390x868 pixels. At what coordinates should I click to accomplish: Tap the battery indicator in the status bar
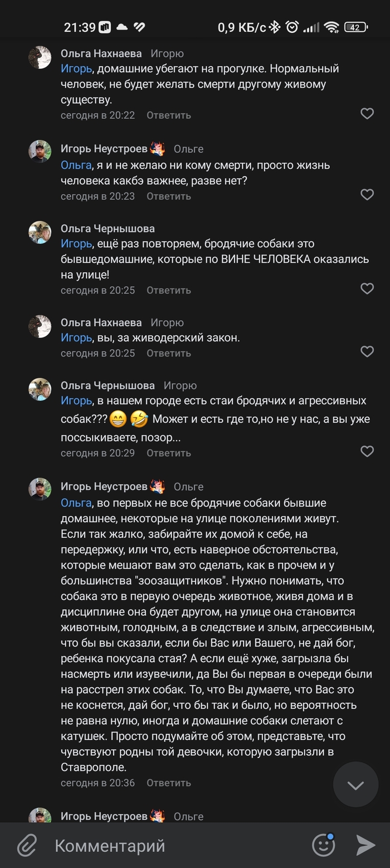point(355,27)
